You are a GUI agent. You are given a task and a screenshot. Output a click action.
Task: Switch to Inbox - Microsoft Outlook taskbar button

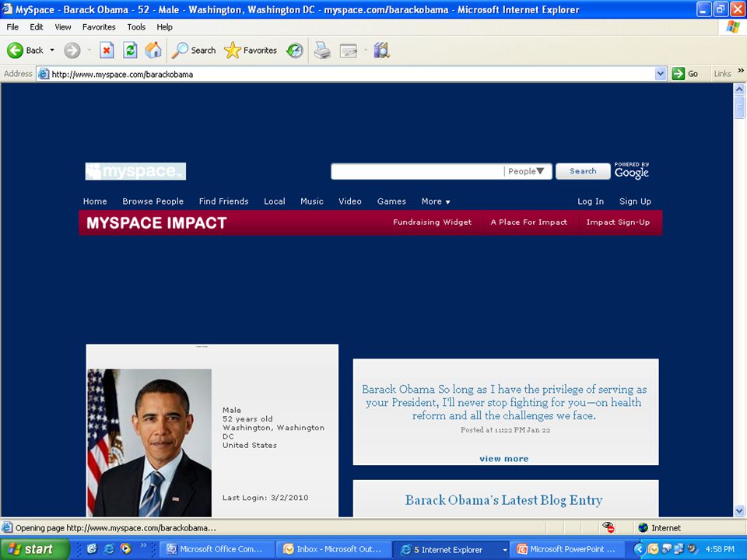(334, 549)
